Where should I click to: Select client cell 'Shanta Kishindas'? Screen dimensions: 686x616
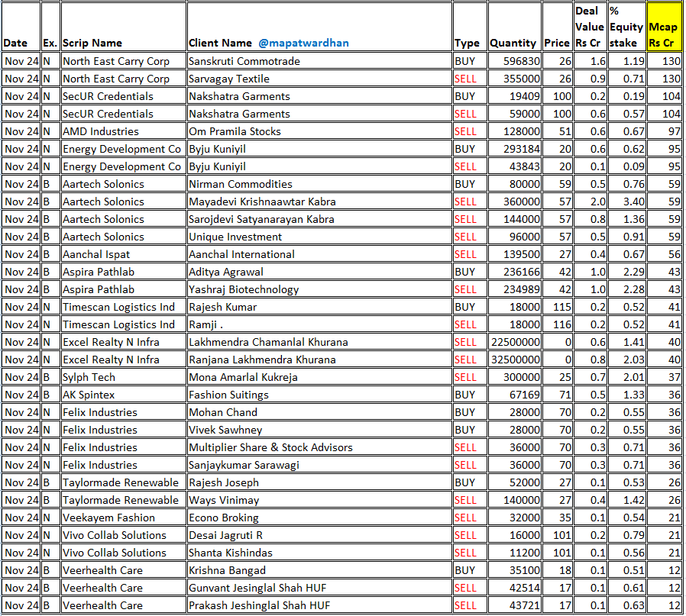[x=319, y=553]
